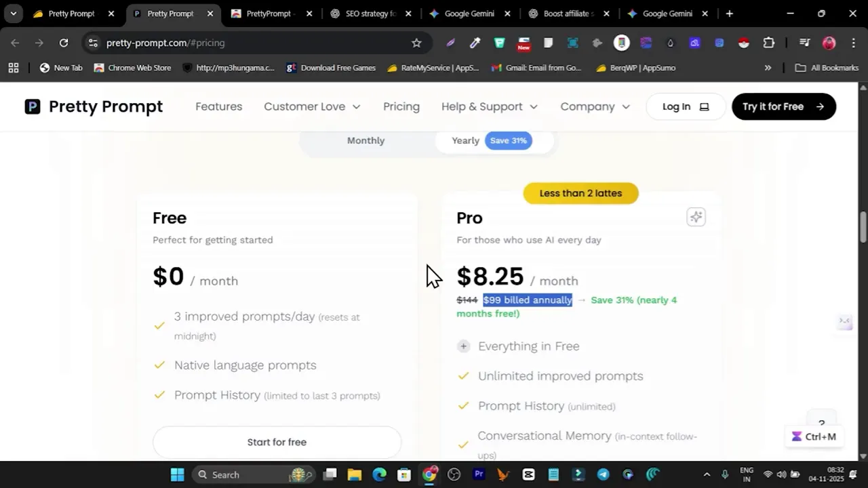Launch OBS Studio from the taskbar
This screenshot has height=488, width=868.
[x=454, y=474]
